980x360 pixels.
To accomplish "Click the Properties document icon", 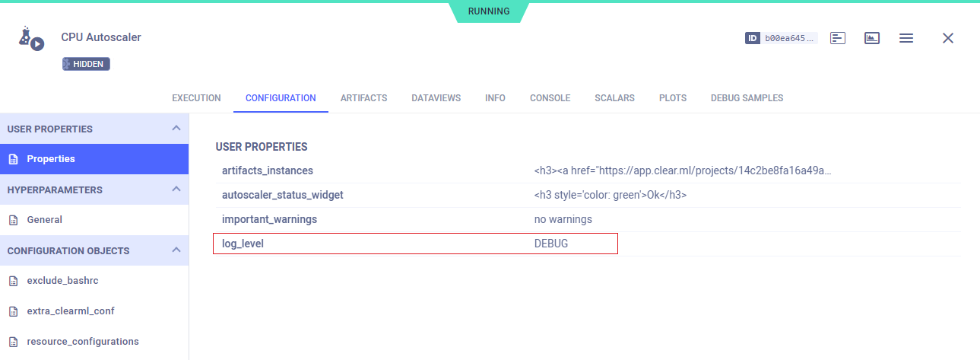I will click(x=13, y=159).
